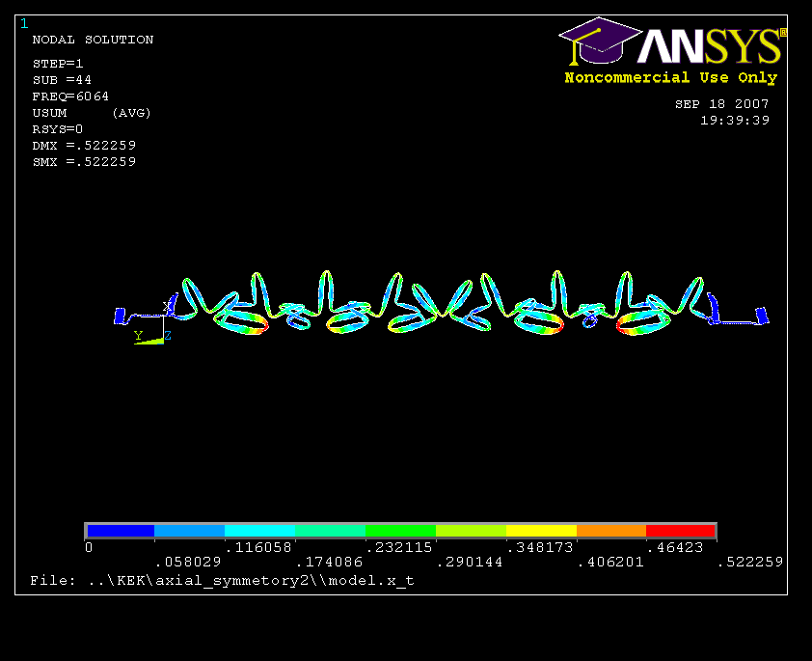The width and height of the screenshot is (812, 661).
Task: Click the legend minimum value 0
Action: click(89, 547)
